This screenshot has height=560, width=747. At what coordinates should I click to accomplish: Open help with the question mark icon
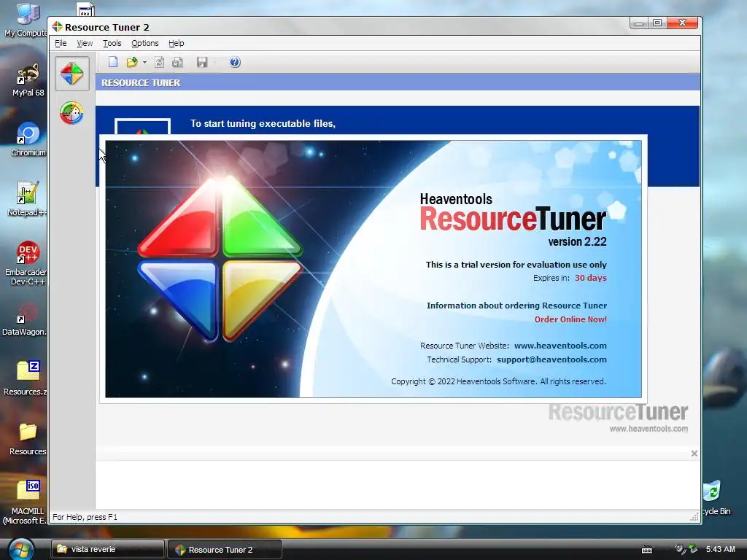(x=234, y=62)
